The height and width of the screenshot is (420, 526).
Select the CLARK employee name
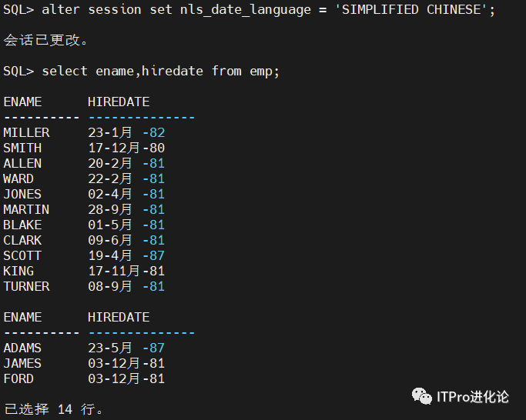click(22, 240)
